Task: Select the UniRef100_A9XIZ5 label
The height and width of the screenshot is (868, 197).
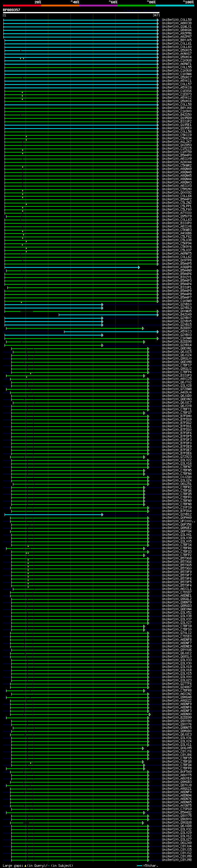Action: (176, 379)
